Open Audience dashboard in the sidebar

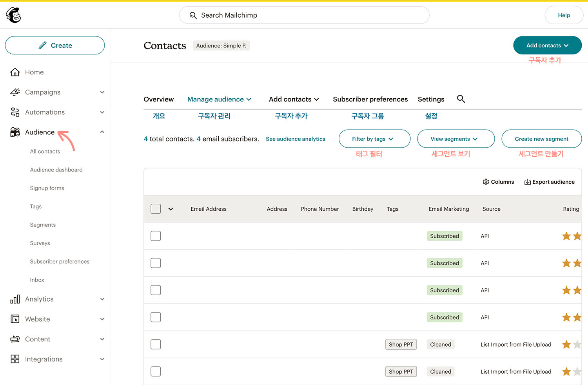[56, 170]
